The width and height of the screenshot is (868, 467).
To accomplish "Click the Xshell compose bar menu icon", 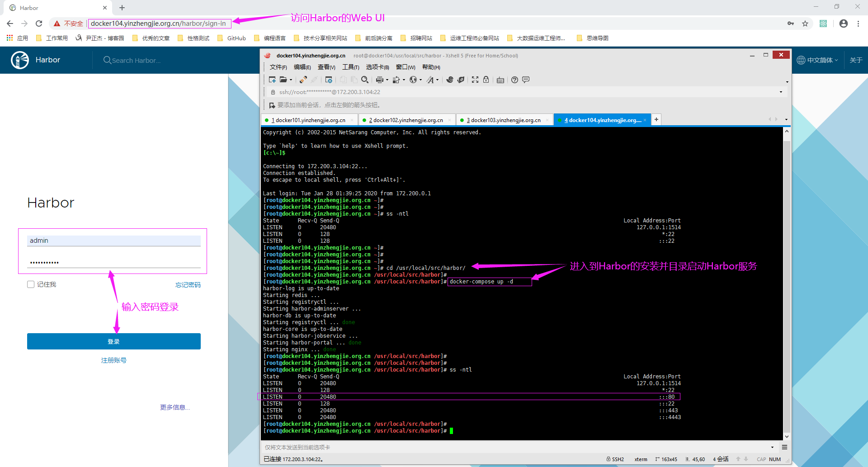I will pyautogui.click(x=784, y=447).
